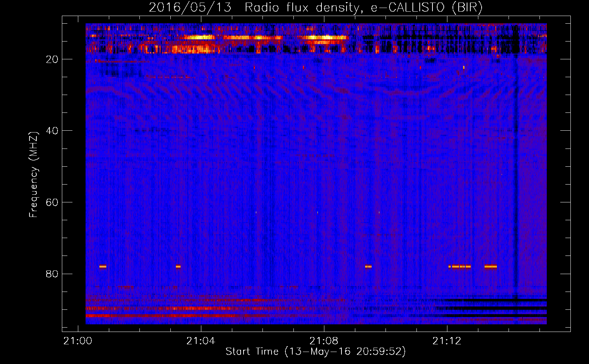The height and width of the screenshot is (364, 589).
Task: Click the 21:08 time tick label
Action: (324, 341)
